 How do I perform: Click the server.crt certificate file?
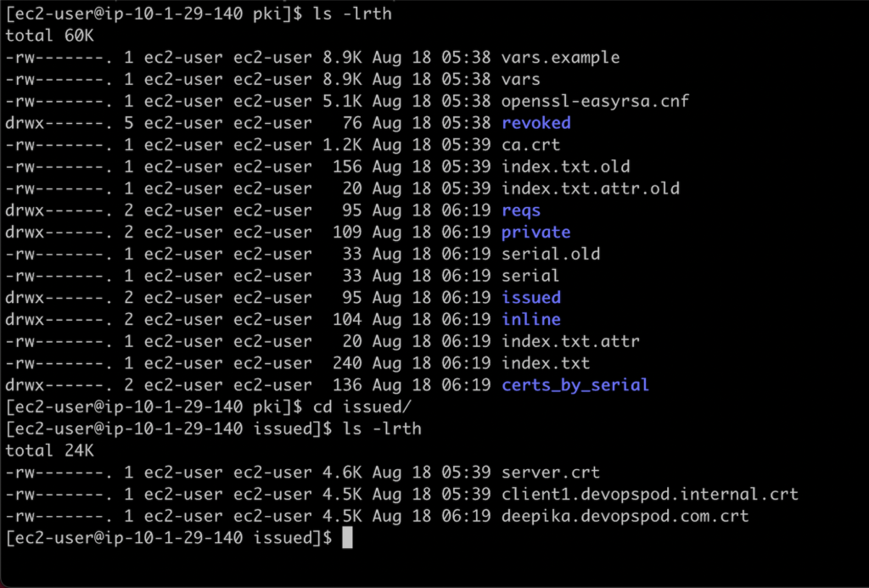551,472
